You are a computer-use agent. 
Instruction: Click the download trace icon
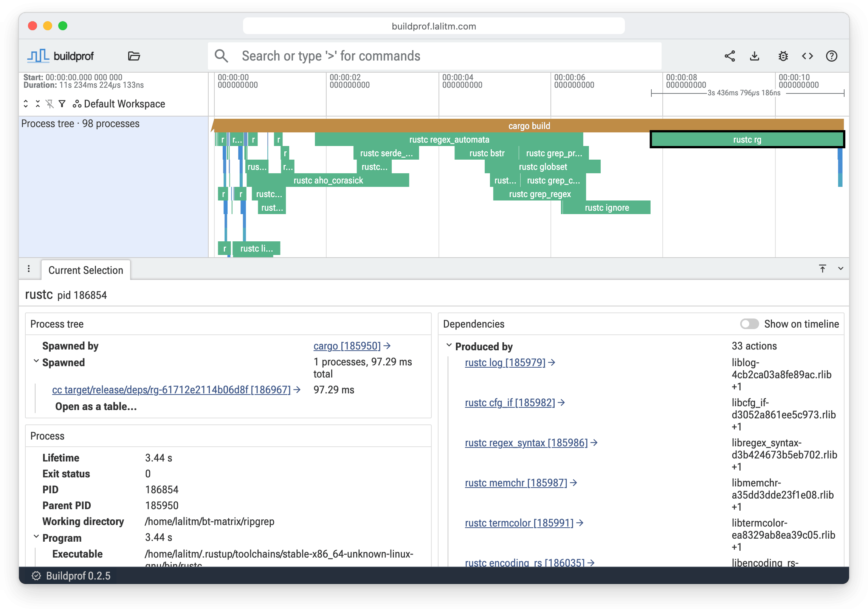click(x=755, y=56)
